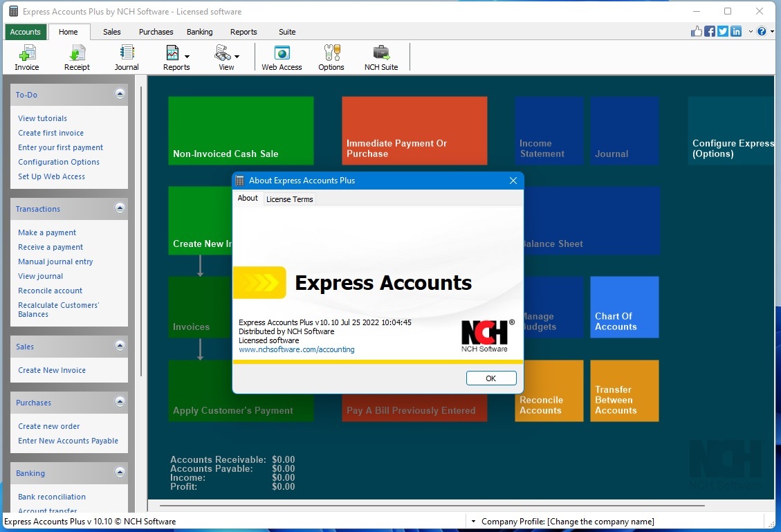Open the Income Statement tile

tap(549, 131)
